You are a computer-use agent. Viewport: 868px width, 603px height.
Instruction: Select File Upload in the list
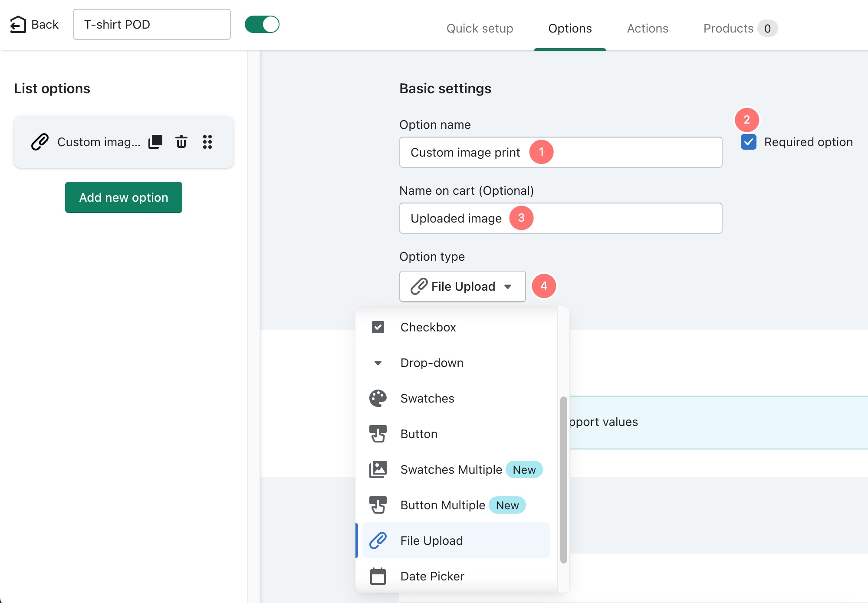click(x=456, y=541)
